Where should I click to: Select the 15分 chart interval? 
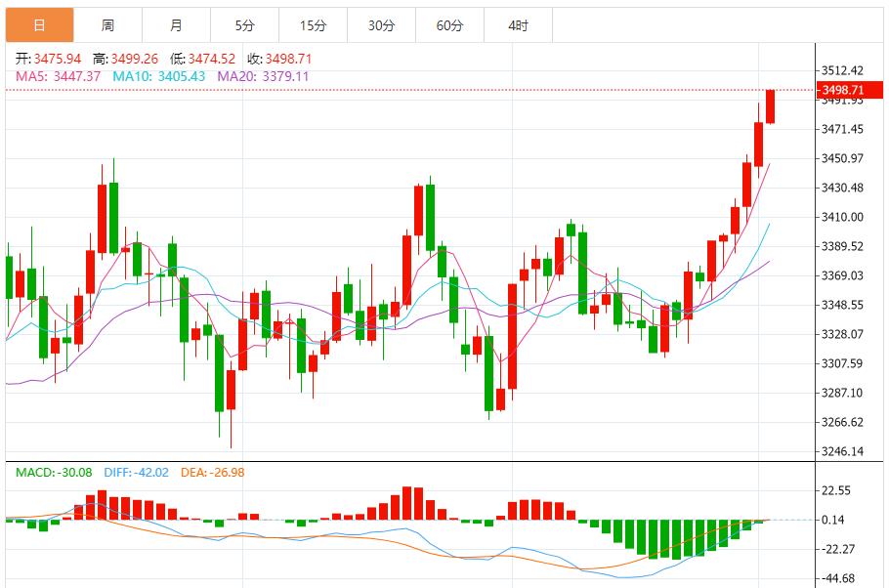click(x=313, y=25)
